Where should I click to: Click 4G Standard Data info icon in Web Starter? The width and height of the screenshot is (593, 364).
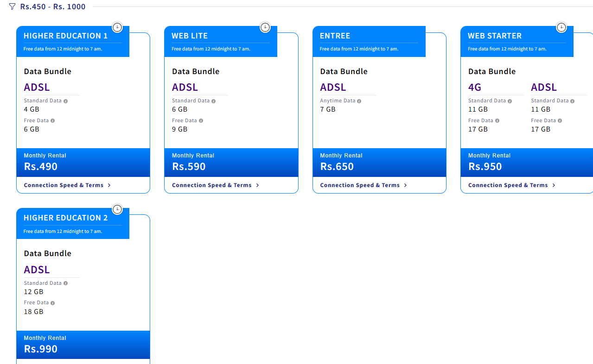tap(510, 101)
